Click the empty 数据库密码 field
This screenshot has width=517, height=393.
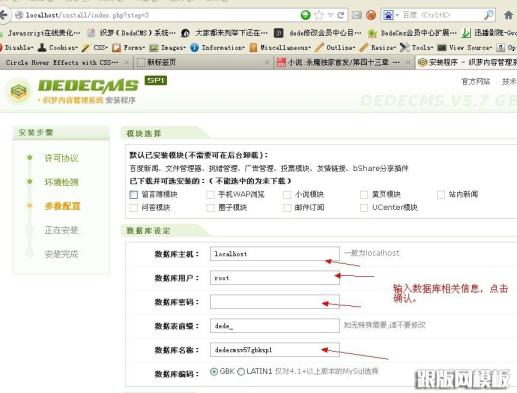275,302
